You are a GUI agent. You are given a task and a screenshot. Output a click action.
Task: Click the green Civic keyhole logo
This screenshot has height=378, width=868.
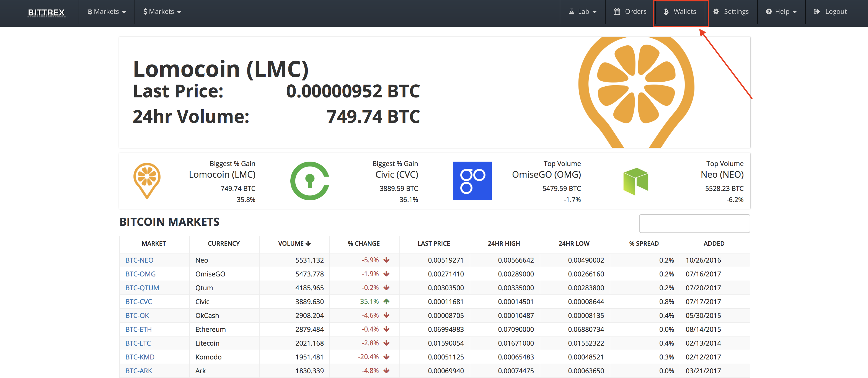point(309,181)
